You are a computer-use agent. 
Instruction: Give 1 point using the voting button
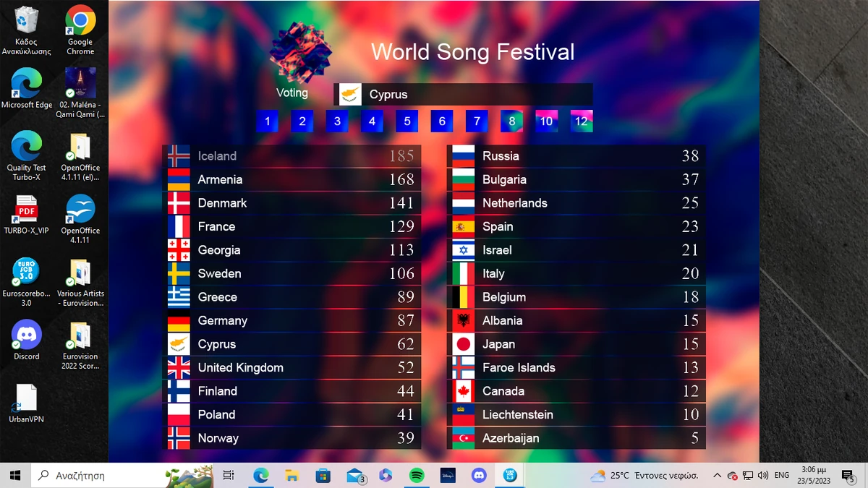(267, 121)
